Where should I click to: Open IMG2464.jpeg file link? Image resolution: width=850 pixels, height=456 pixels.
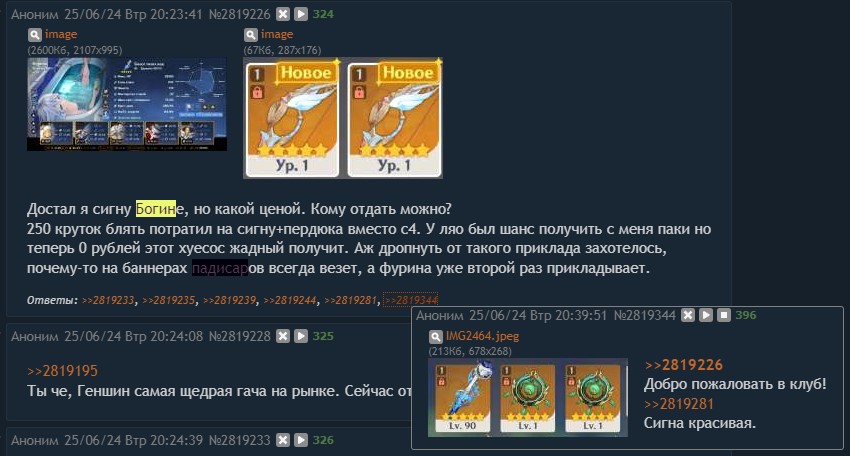482,336
